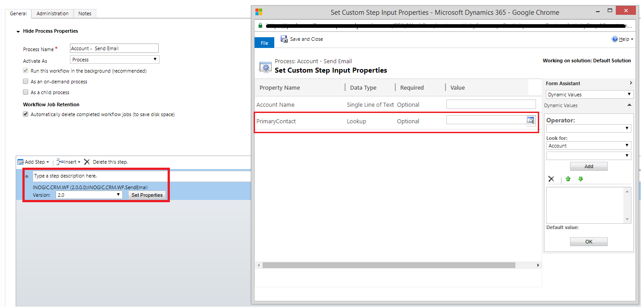Move item down with the green down arrow
644x308 pixels.
pyautogui.click(x=580, y=179)
